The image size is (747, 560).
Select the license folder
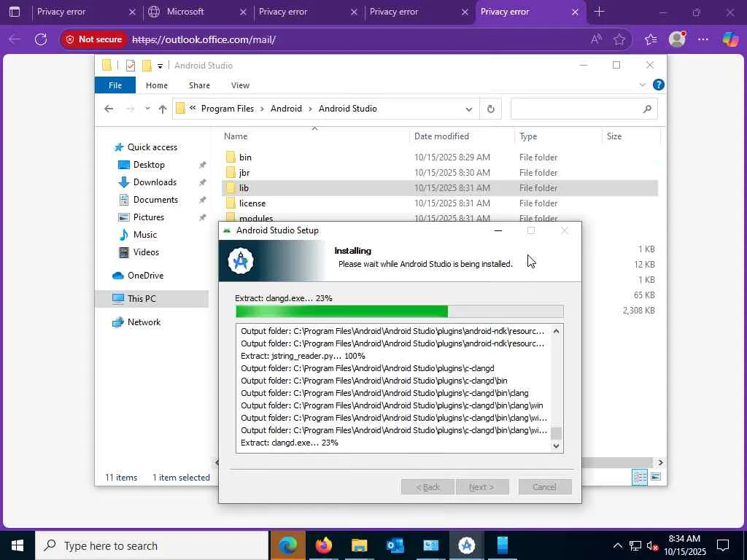click(440, 203)
